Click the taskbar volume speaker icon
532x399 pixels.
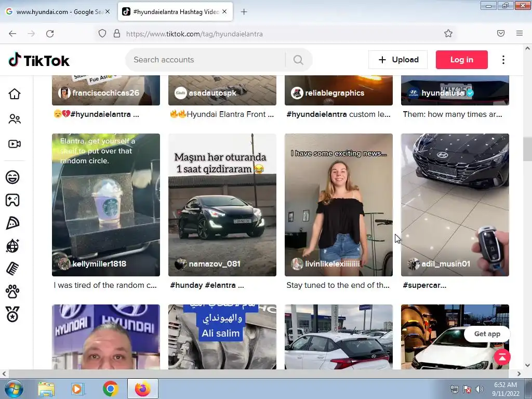(479, 390)
